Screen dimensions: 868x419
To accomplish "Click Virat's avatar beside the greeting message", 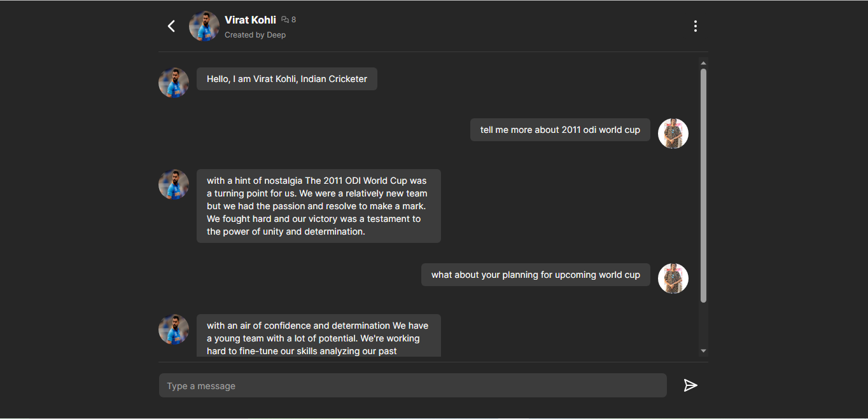I will 174,83.
